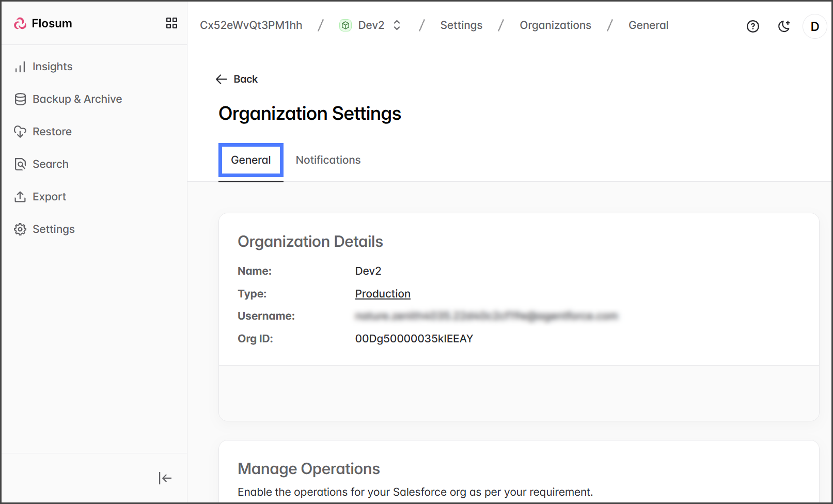This screenshot has width=833, height=504.
Task: Click the Insights bar chart icon
Action: coord(20,67)
